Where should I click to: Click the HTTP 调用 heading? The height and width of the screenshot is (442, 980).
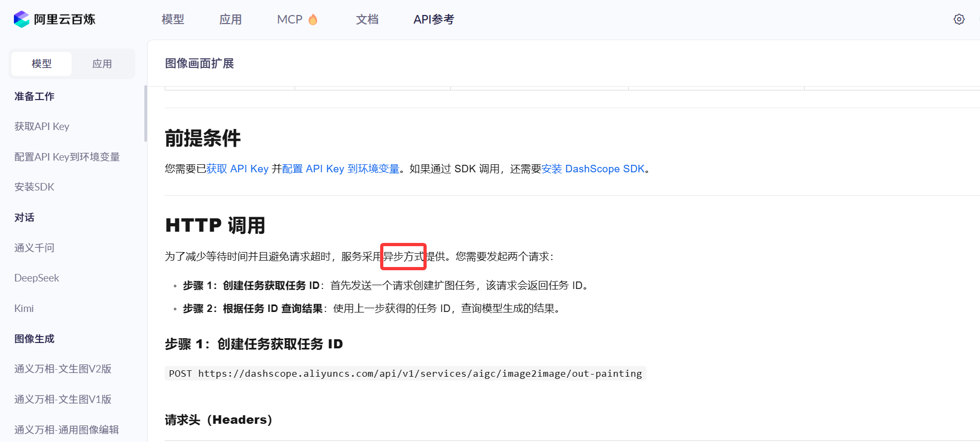[x=215, y=225]
